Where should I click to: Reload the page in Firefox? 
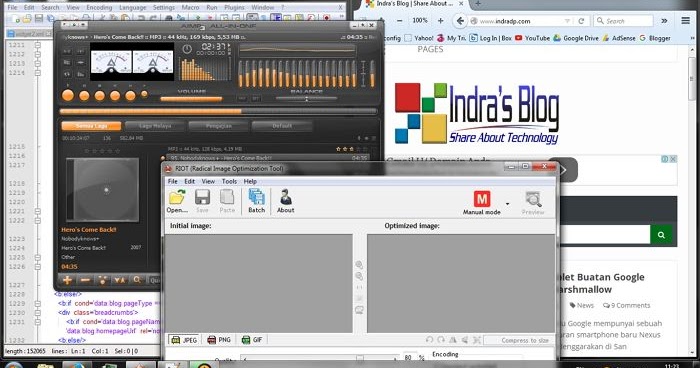coord(581,21)
